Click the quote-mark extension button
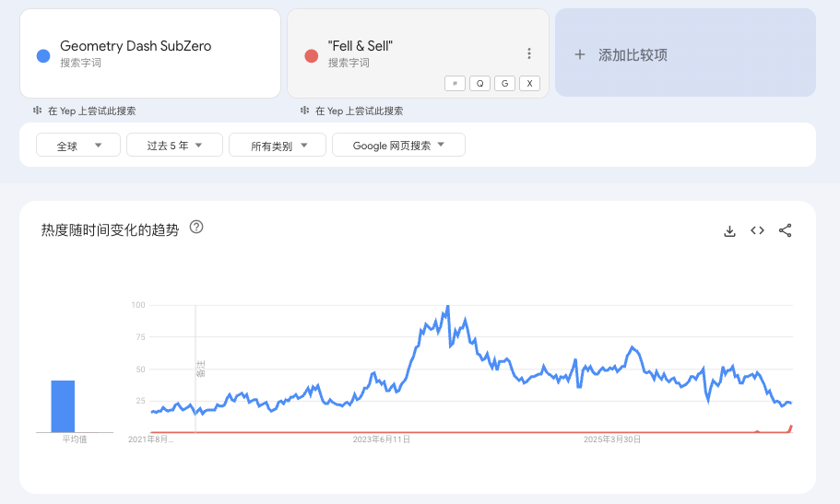The height and width of the screenshot is (504, 840). (455, 84)
